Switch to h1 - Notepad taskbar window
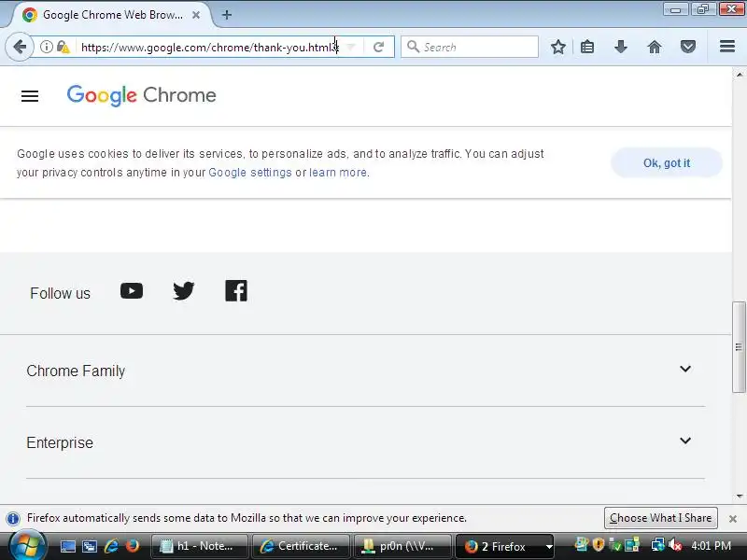 tap(199, 546)
